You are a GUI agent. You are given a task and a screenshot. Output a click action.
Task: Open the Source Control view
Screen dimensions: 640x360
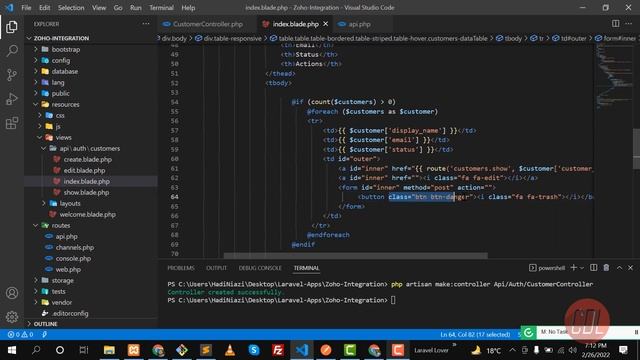click(x=12, y=75)
